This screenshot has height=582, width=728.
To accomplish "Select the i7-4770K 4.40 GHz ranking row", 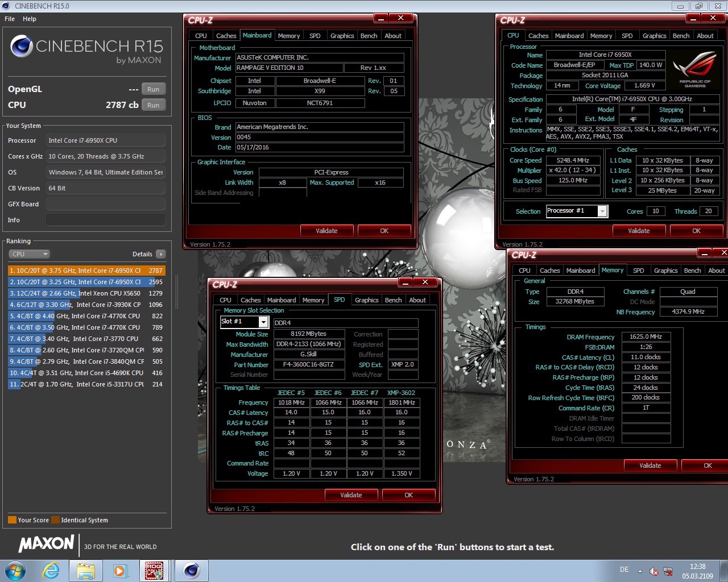I will [x=86, y=316].
